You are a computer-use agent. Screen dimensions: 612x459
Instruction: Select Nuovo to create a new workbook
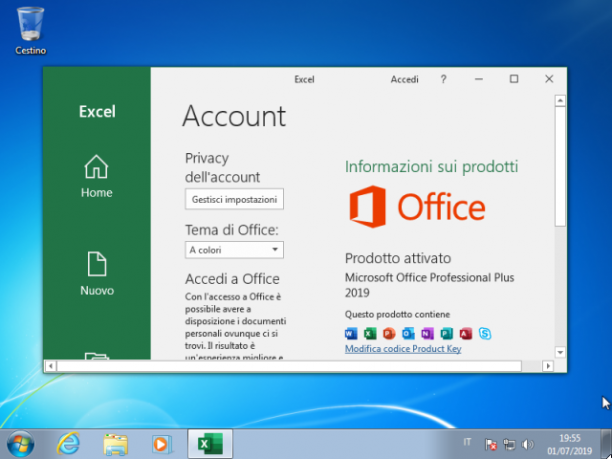pos(97,274)
